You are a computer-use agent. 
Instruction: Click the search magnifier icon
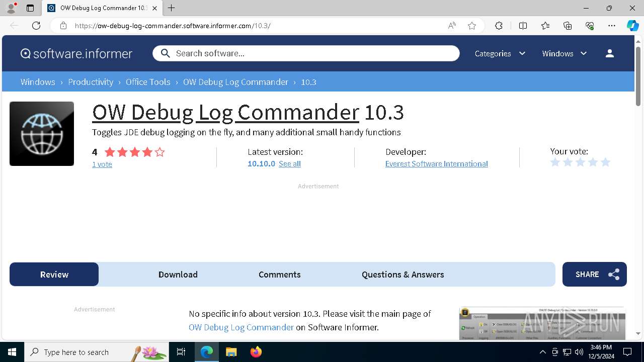click(x=165, y=53)
